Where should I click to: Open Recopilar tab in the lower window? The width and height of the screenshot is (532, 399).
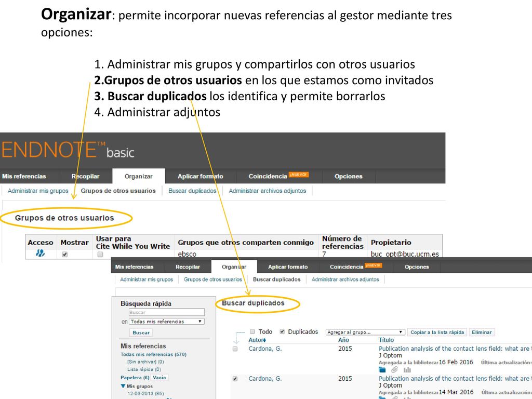tap(188, 267)
